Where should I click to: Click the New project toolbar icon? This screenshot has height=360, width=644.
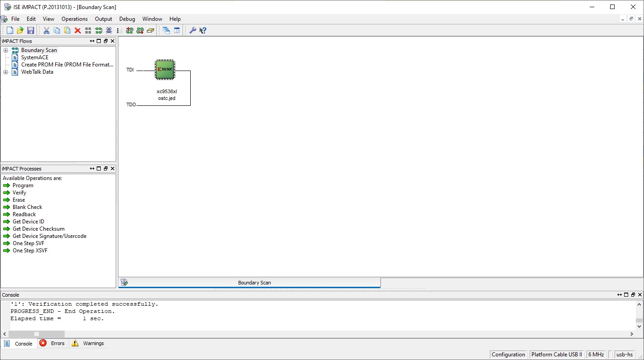click(x=9, y=30)
